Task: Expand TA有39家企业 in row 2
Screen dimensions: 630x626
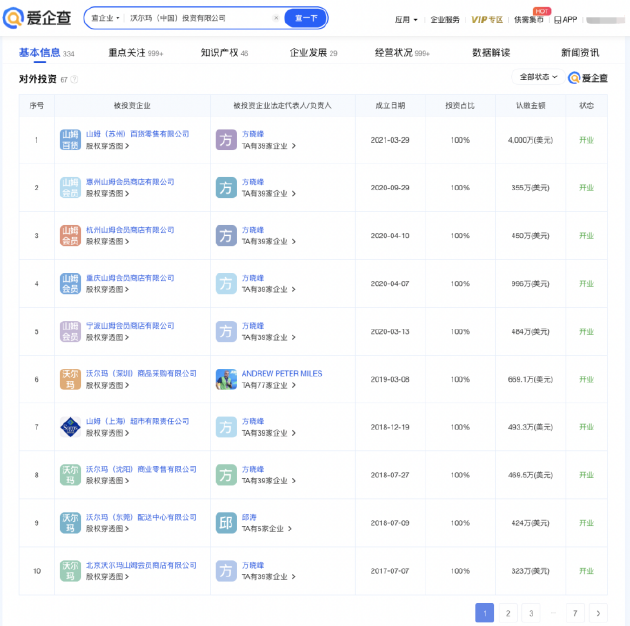Action: (268, 194)
